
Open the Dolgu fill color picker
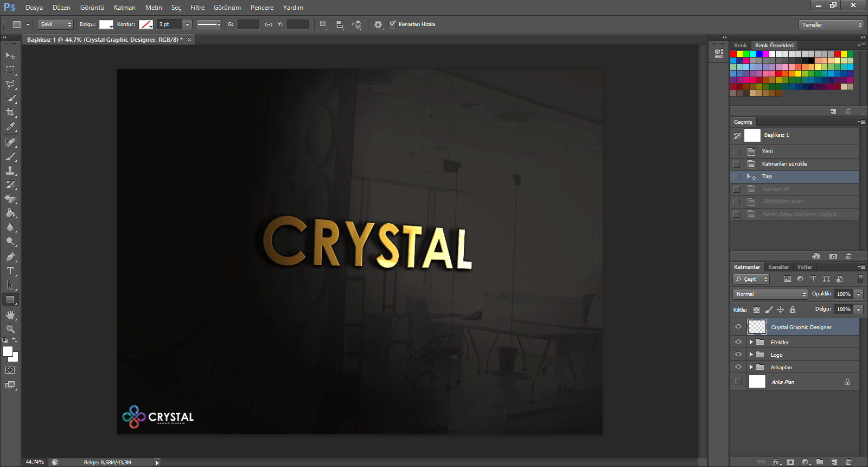[106, 24]
